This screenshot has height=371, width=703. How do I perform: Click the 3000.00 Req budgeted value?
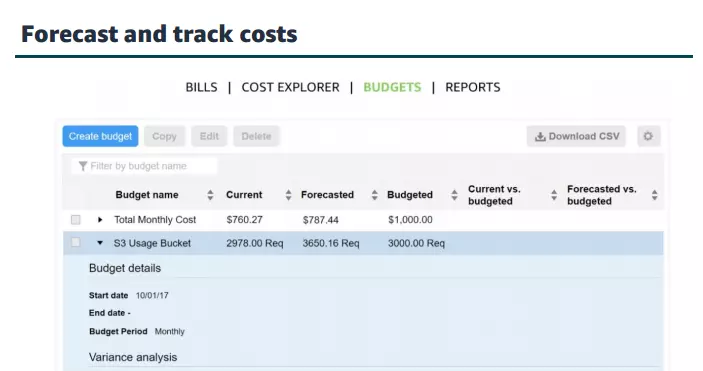416,243
